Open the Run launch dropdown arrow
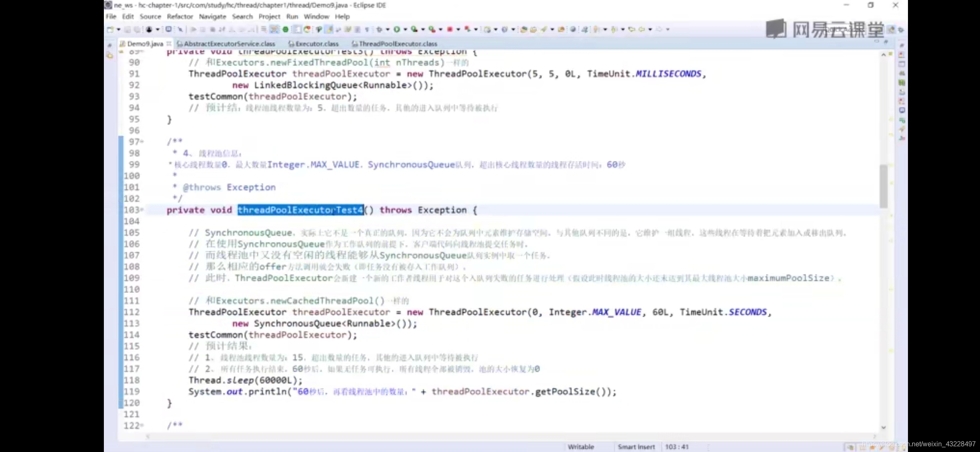 pos(405,29)
